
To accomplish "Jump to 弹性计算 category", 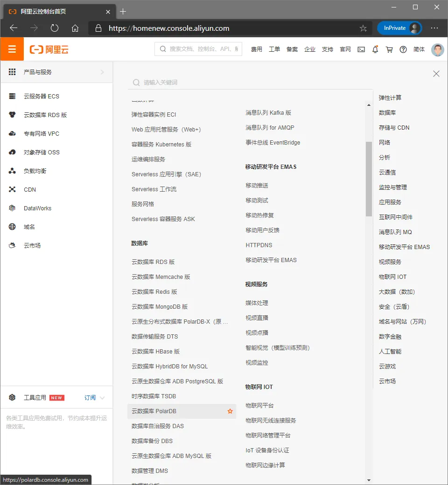I will (390, 98).
